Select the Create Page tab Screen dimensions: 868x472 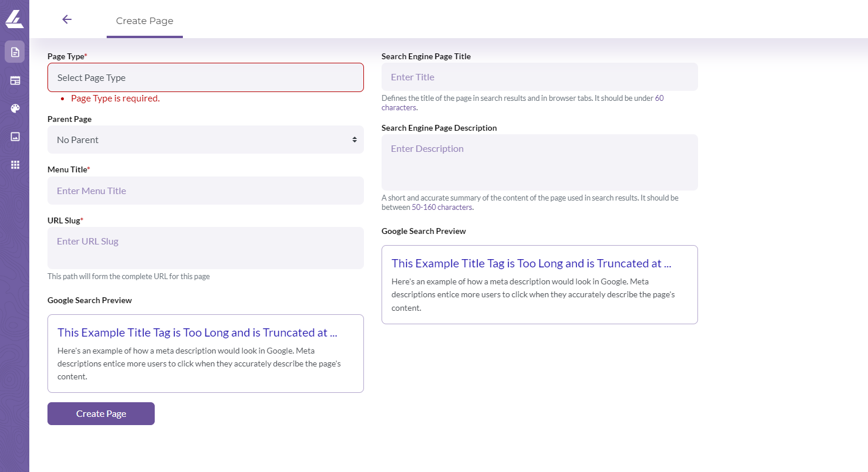(x=145, y=21)
